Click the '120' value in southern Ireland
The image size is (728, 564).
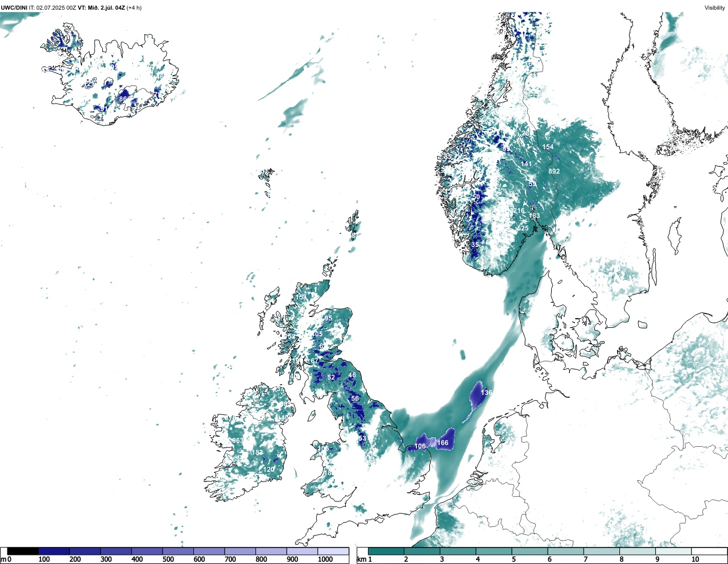269,470
